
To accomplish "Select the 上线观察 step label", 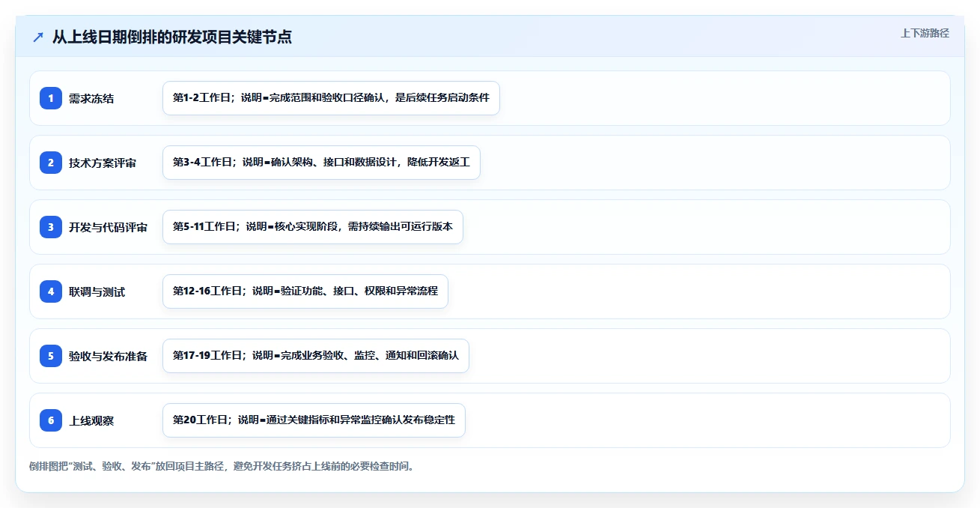I will pos(91,420).
